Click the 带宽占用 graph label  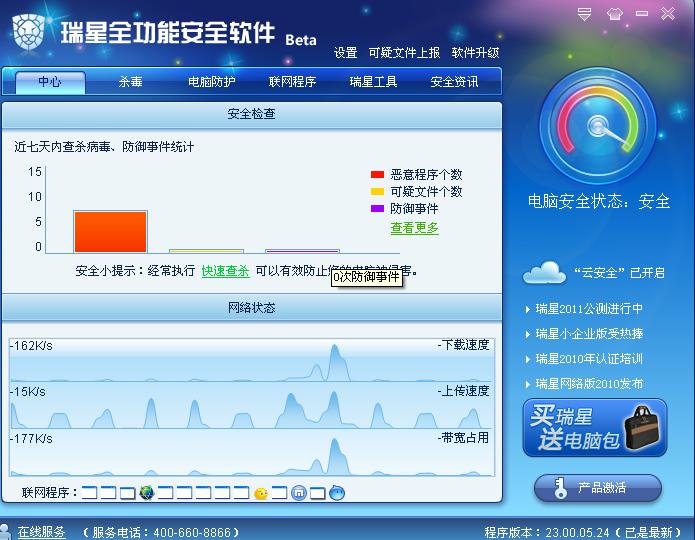pyautogui.click(x=464, y=438)
